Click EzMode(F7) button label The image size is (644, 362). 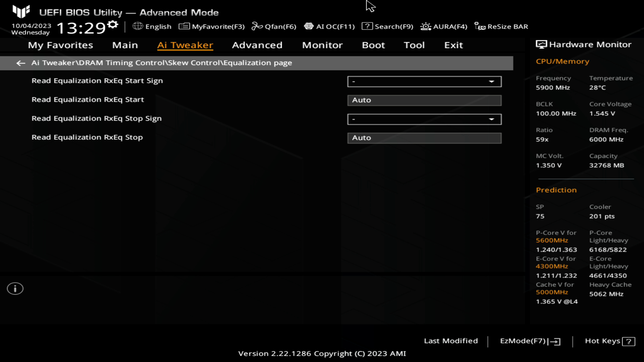523,341
